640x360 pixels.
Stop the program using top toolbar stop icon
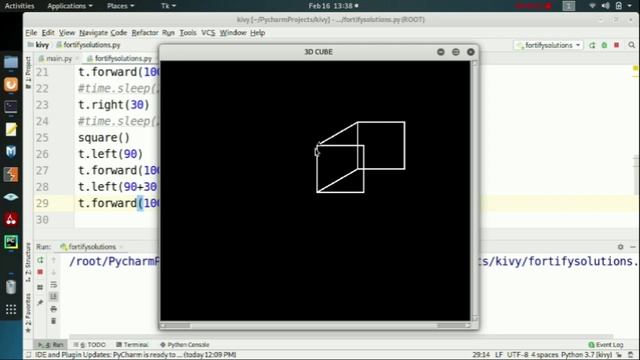click(x=617, y=45)
